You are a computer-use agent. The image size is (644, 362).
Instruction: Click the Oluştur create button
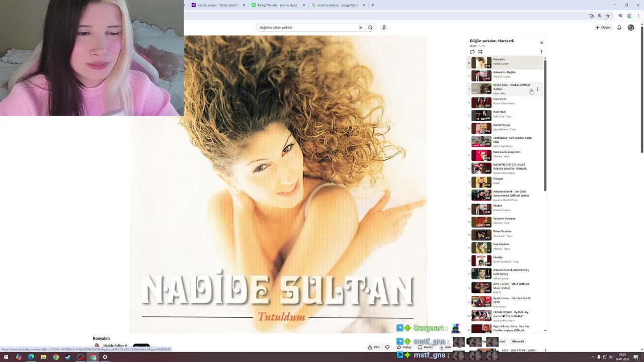point(603,28)
